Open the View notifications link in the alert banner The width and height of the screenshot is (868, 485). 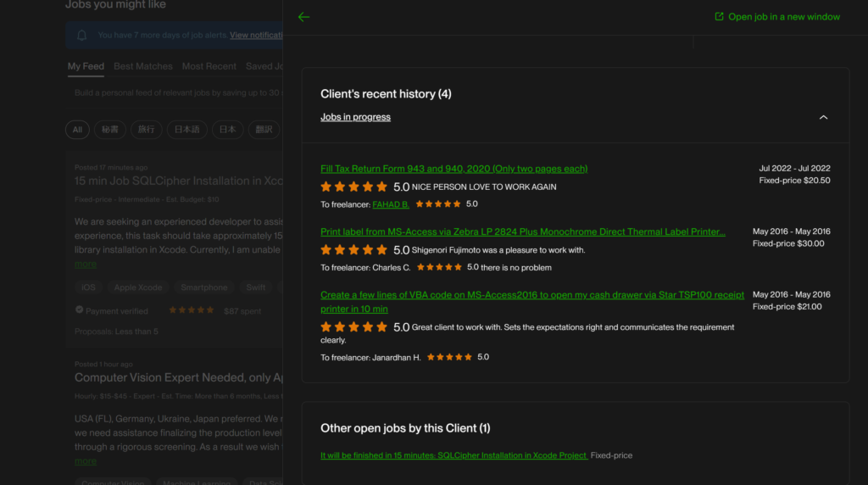tap(256, 35)
